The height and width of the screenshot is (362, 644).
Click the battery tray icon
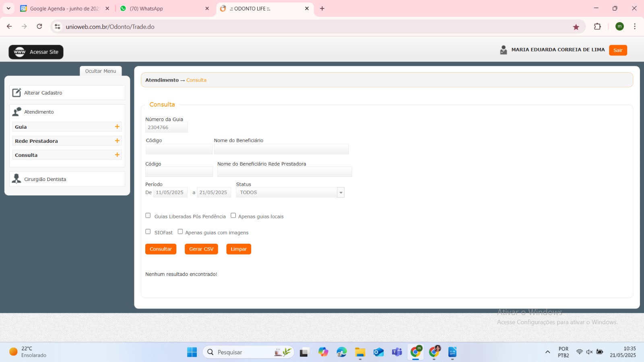point(600,352)
